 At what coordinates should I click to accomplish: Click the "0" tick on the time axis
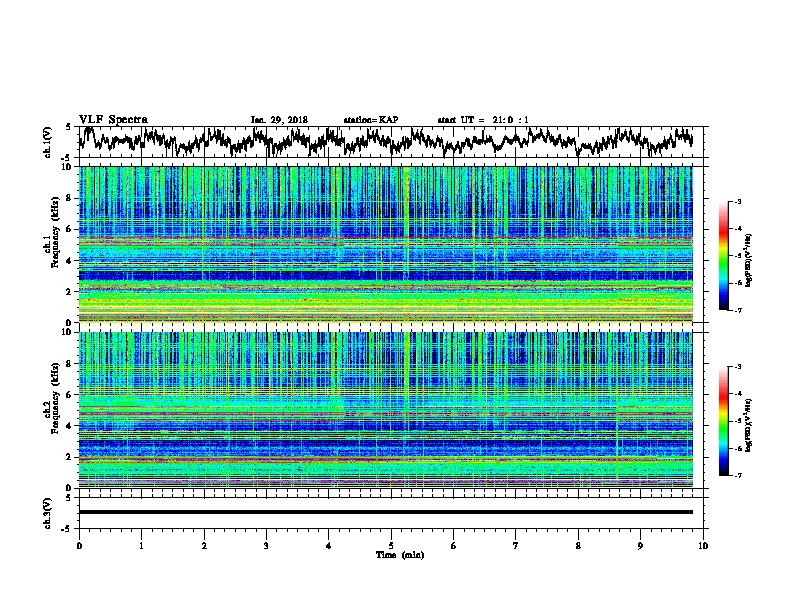point(79,545)
